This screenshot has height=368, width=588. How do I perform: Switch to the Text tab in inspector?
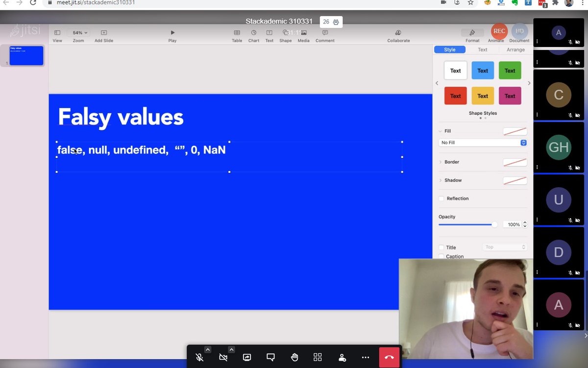(x=483, y=49)
